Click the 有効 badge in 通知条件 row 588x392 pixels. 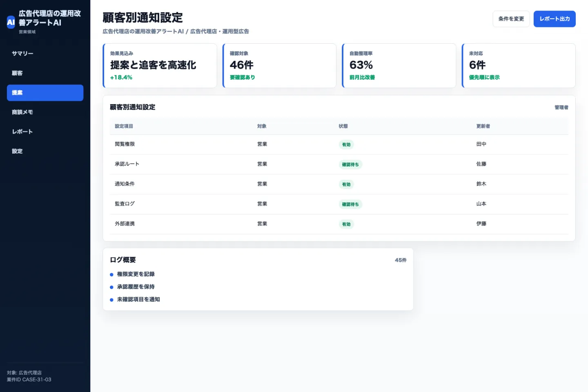(x=346, y=185)
